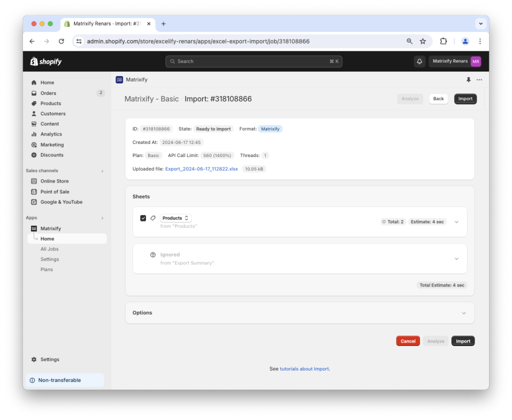Cancel the import job
512x420 pixels.
click(x=407, y=340)
